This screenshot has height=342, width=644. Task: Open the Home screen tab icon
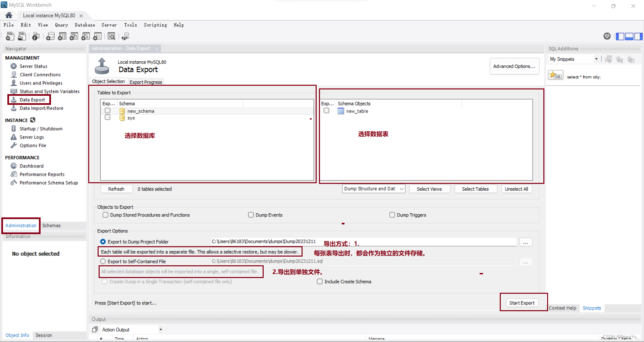pos(9,15)
